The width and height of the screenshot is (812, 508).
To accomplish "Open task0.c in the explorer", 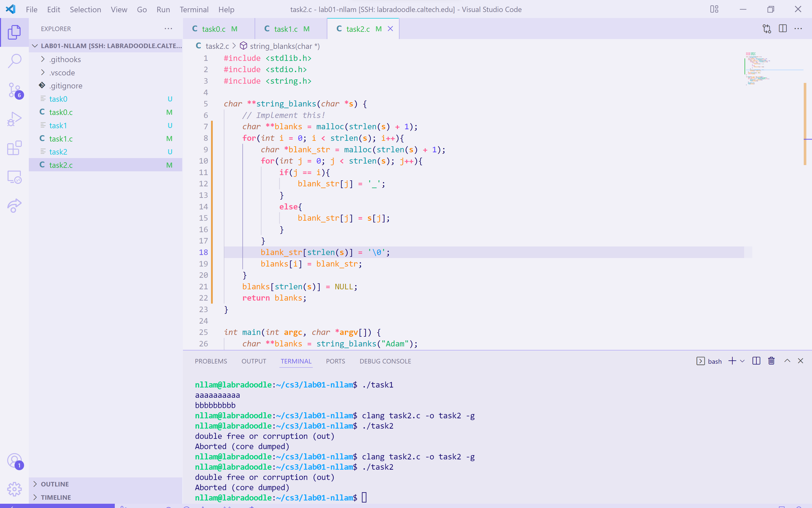I will point(61,112).
